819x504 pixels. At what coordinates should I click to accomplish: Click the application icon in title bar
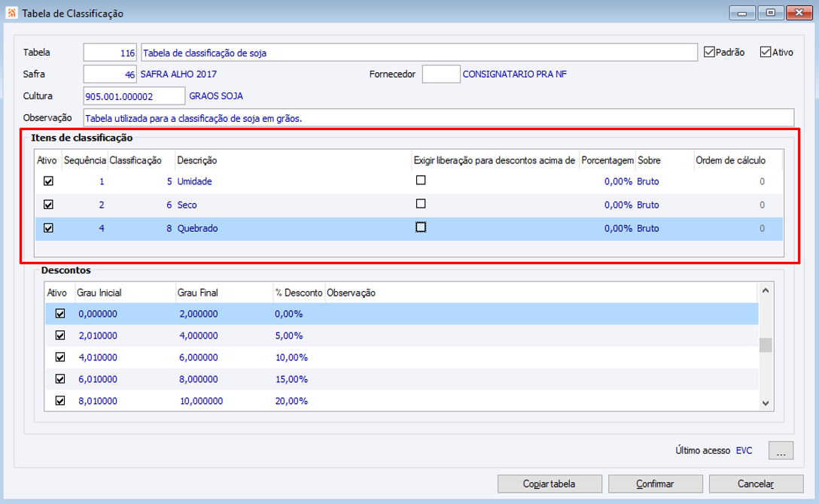(x=11, y=13)
